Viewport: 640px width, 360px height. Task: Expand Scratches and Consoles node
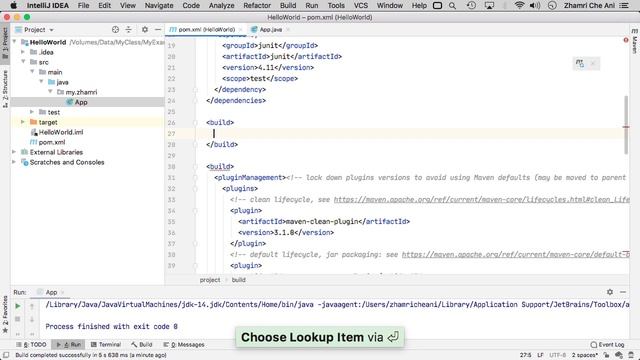click(x=15, y=162)
